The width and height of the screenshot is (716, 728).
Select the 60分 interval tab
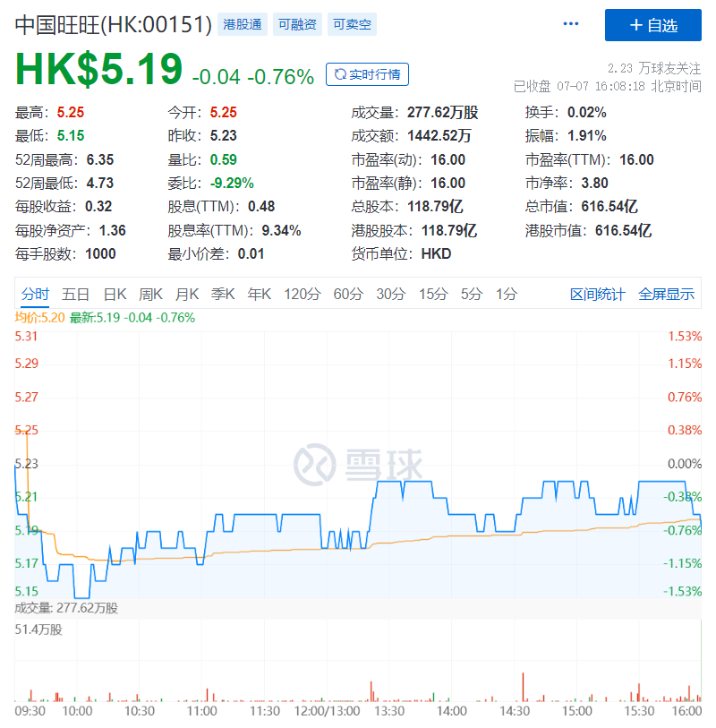[x=348, y=294]
